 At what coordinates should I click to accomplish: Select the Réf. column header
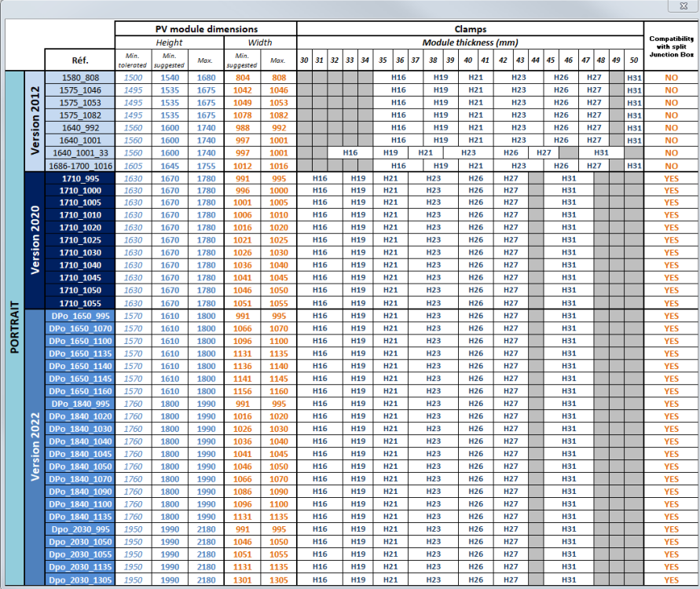click(80, 60)
